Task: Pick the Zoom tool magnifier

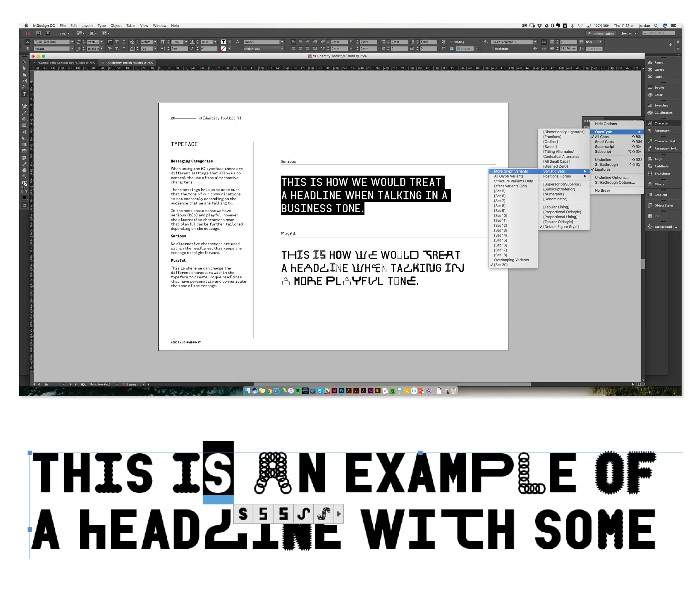Action: [24, 176]
